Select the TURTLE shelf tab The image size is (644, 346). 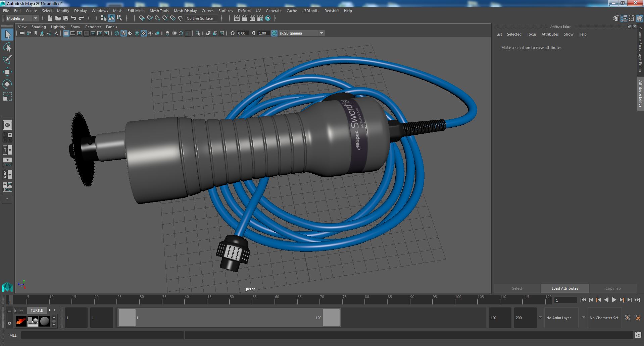[x=37, y=310]
